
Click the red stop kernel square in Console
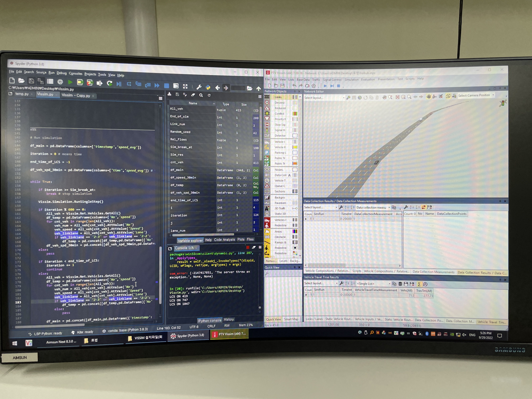tap(248, 247)
